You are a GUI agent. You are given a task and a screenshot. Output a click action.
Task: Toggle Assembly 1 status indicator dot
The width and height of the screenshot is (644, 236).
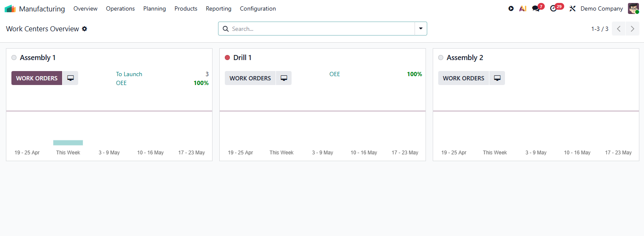[x=14, y=58]
